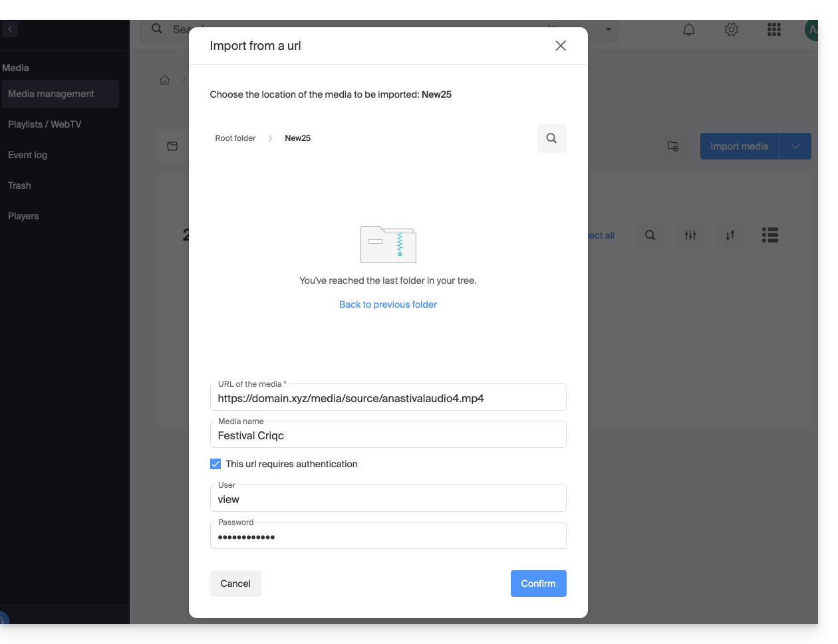Click the search icon in folder browser
The width and height of the screenshot is (838, 644).
(551, 138)
